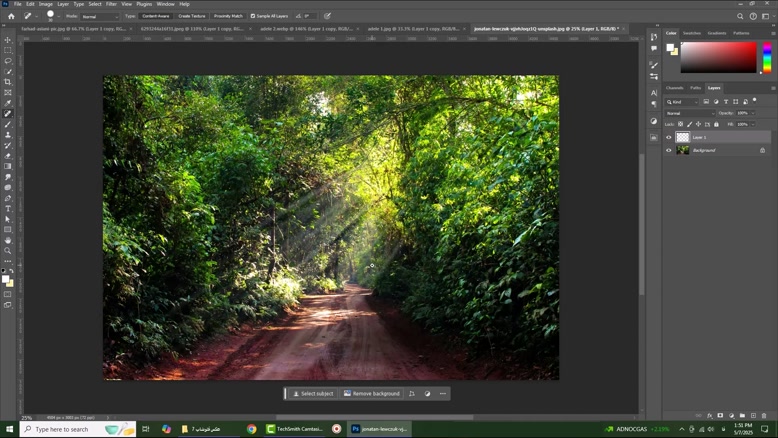
Task: Click the Remove background button
Action: (372, 393)
